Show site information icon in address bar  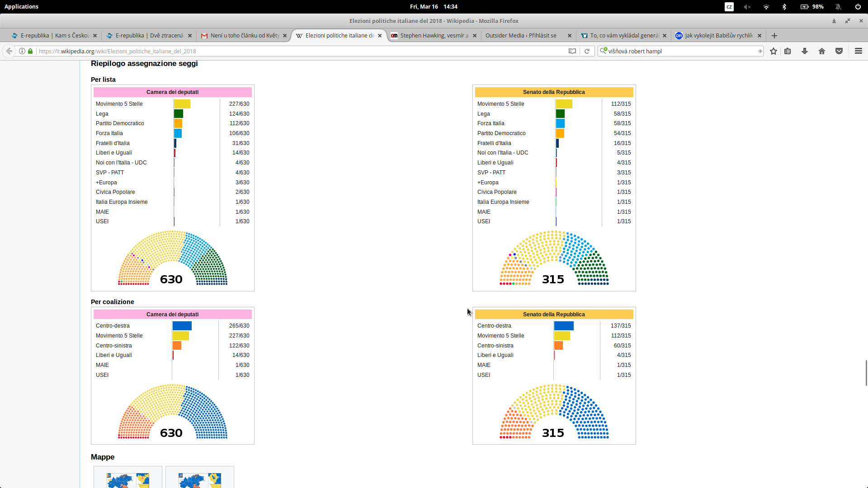coord(22,51)
